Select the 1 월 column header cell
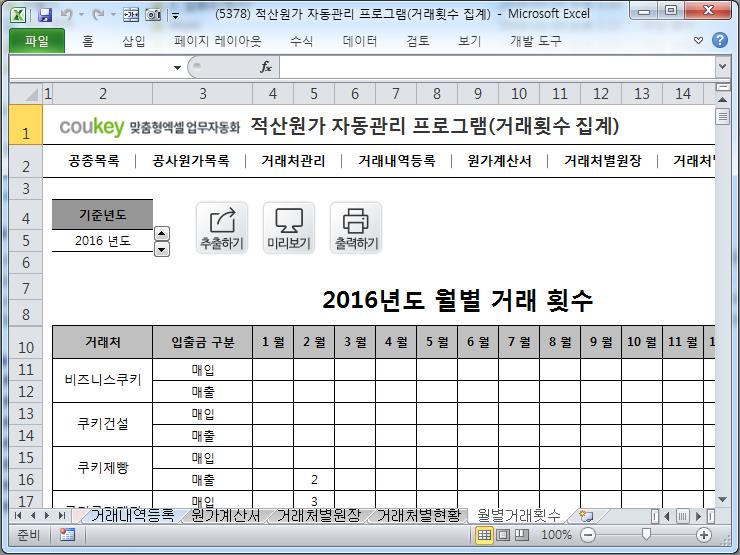Viewport: 740px width, 555px height. (x=273, y=342)
